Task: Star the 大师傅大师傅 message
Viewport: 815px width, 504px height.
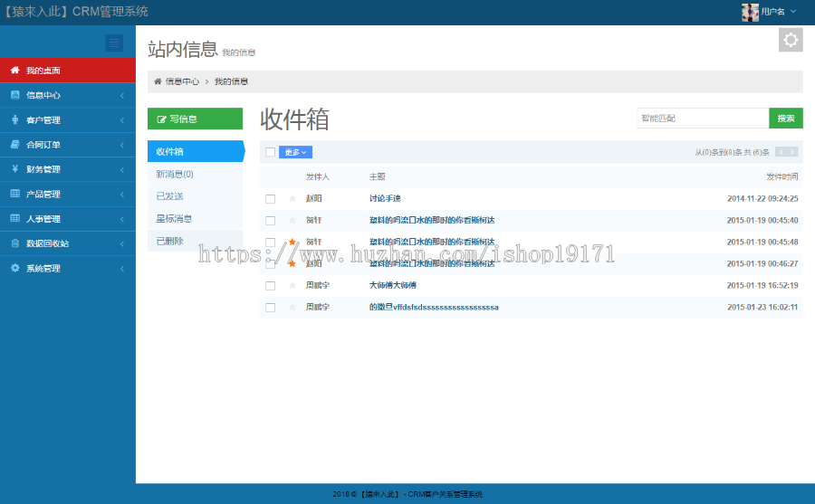Action: (x=292, y=285)
